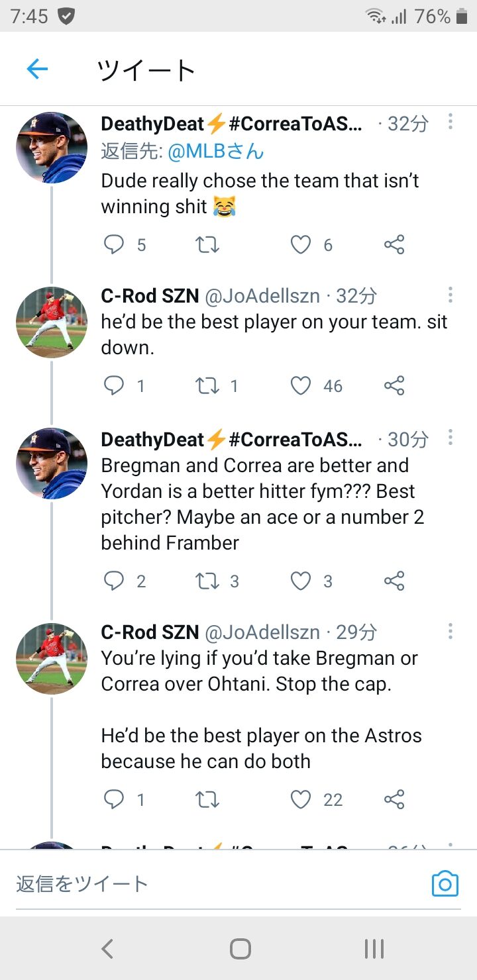Viewport: 477px width, 980px height.
Task: Tap the 返信をツイート reply field
Action: click(x=199, y=883)
